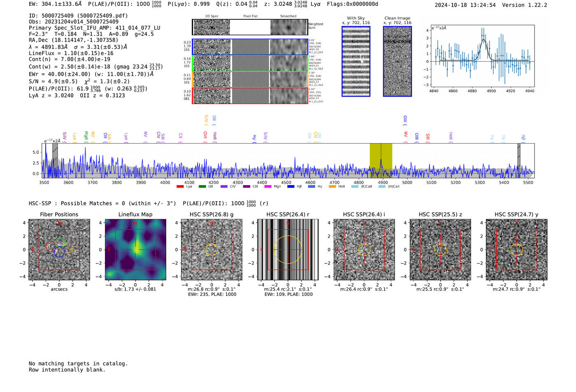Click the hatched gray band near 3550 Å
Image resolution: width=576 pixels, height=392 pixels.
(55, 160)
